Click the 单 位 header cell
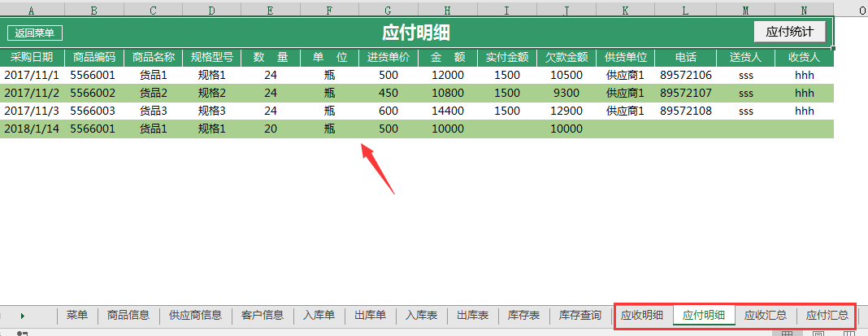 tap(329, 57)
